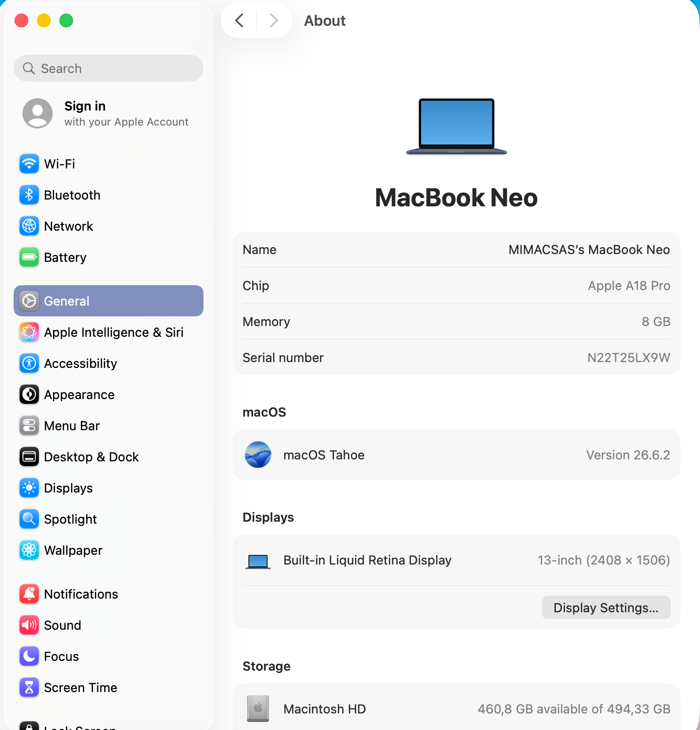Click the computer name MIMACSAS's MacBook Neo

[589, 250]
